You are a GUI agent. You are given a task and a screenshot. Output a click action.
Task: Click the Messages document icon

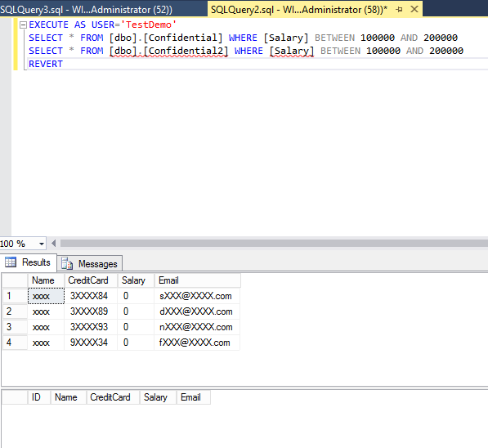point(67,264)
